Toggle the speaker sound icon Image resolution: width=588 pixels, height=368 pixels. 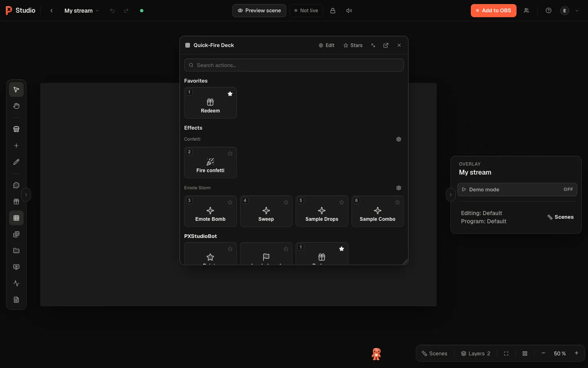[x=349, y=11]
